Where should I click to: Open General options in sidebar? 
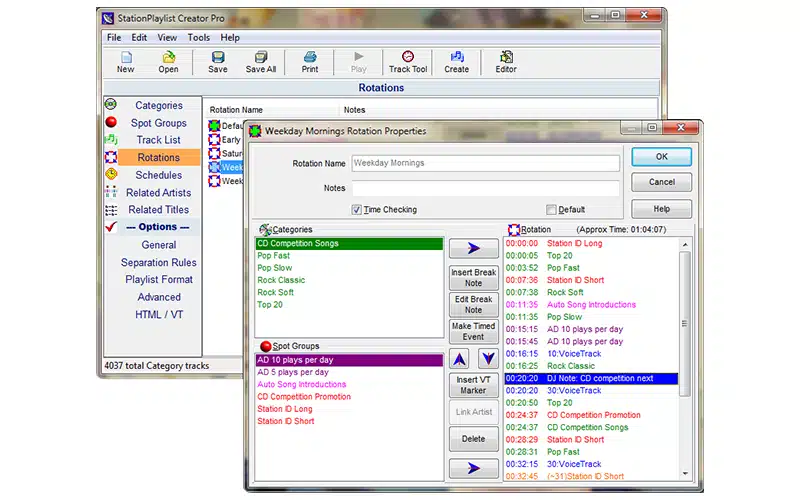tap(159, 245)
